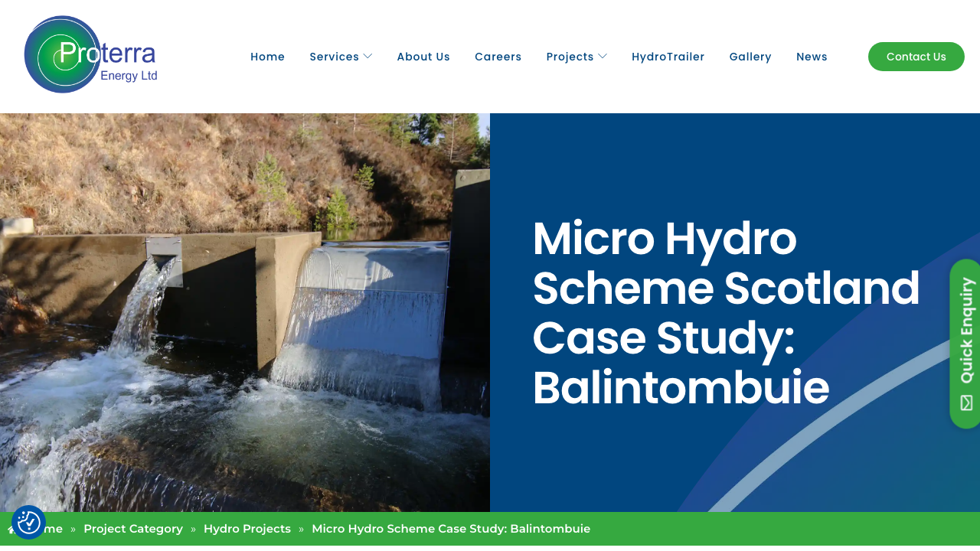Open the Project Category breadcrumb link
This screenshot has height=551, width=980.
(x=133, y=528)
